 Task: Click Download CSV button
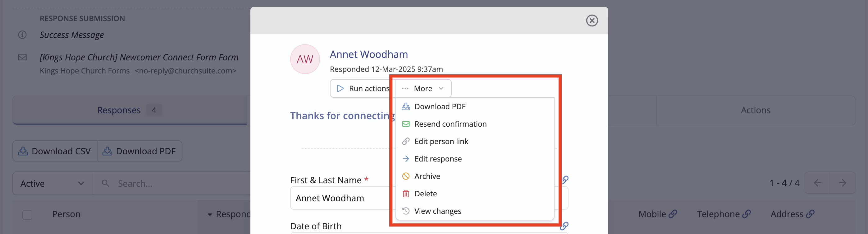(55, 151)
